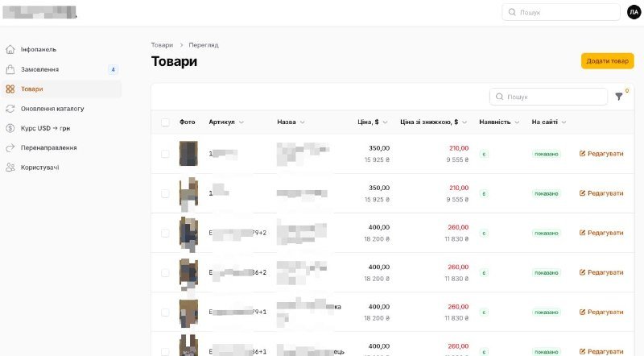Click the Курс USD dollar icon

pos(10,128)
